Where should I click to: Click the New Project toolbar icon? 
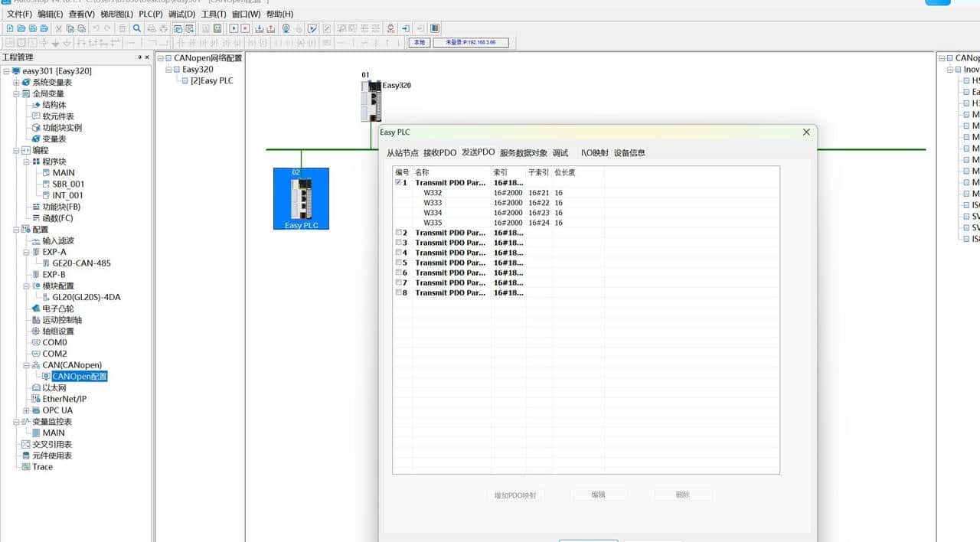(x=10, y=28)
